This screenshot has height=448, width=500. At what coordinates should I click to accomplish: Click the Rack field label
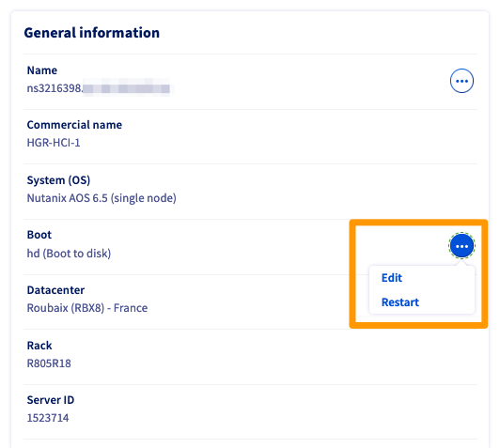point(39,346)
